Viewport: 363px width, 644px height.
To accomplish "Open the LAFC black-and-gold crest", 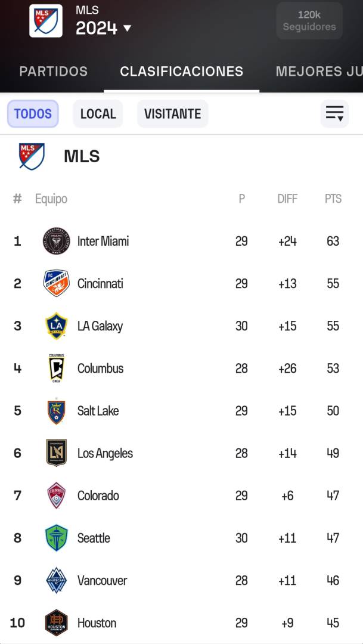I will pos(56,453).
